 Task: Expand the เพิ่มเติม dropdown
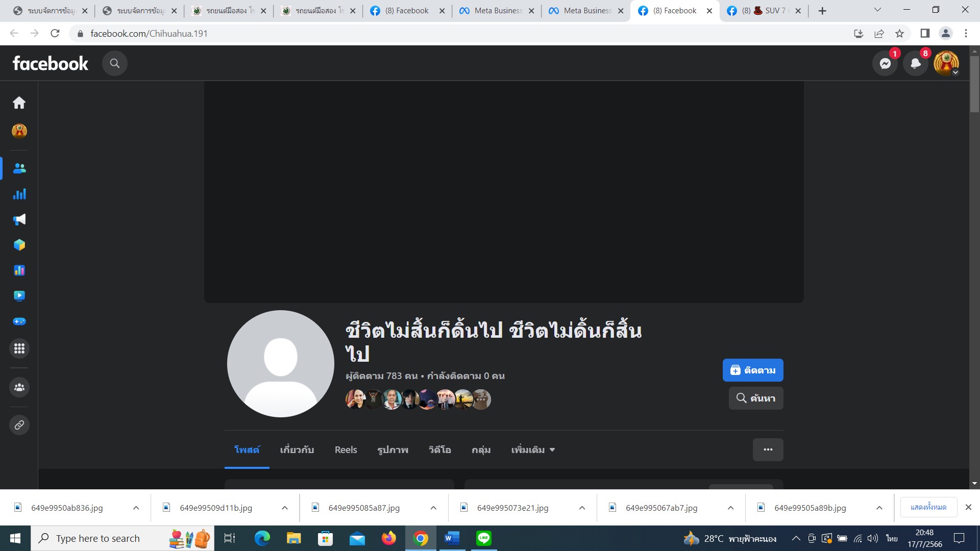pos(533,450)
